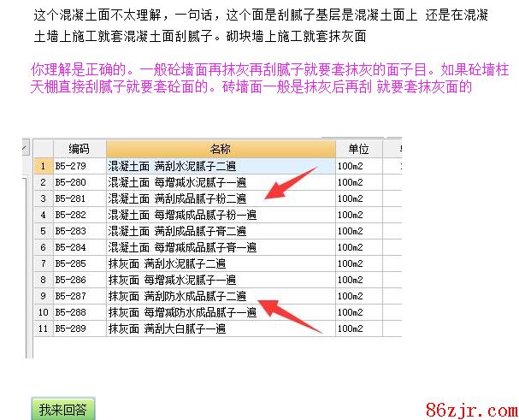
Task: Click the 名称 column header
Action: [221, 149]
